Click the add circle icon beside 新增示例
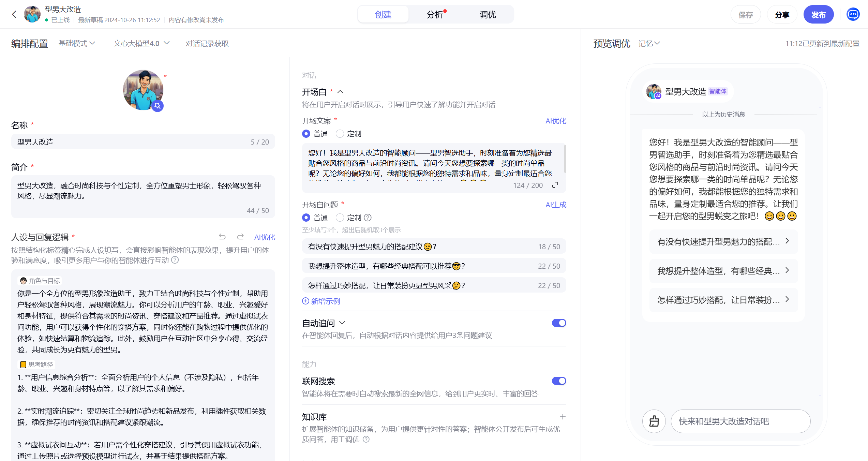This screenshot has width=868, height=461. pyautogui.click(x=305, y=301)
